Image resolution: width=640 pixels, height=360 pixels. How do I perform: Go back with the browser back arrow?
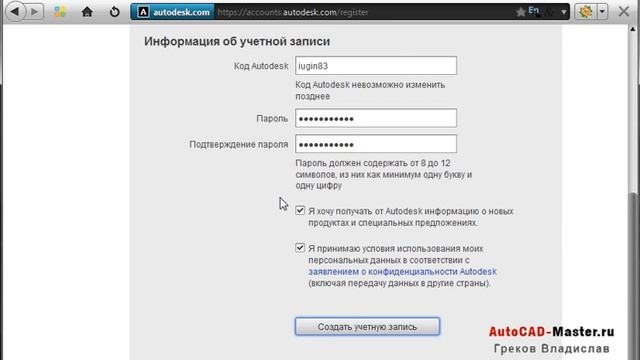point(15,11)
